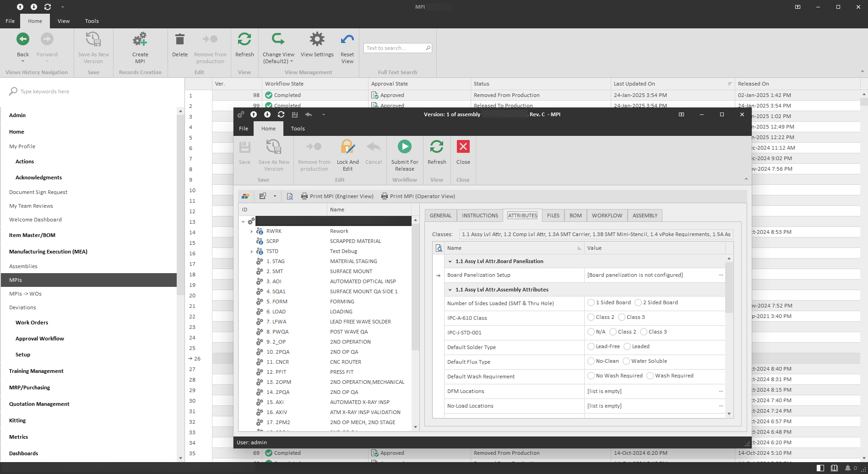Collapse the Board Panelization attribute group
The width and height of the screenshot is (868, 474).
pos(450,262)
